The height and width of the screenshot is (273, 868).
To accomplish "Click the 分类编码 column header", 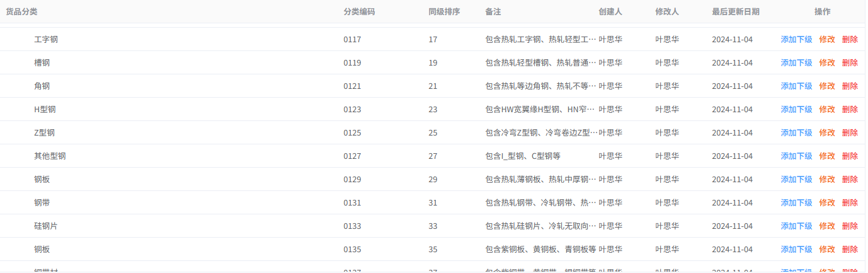I will point(359,11).
